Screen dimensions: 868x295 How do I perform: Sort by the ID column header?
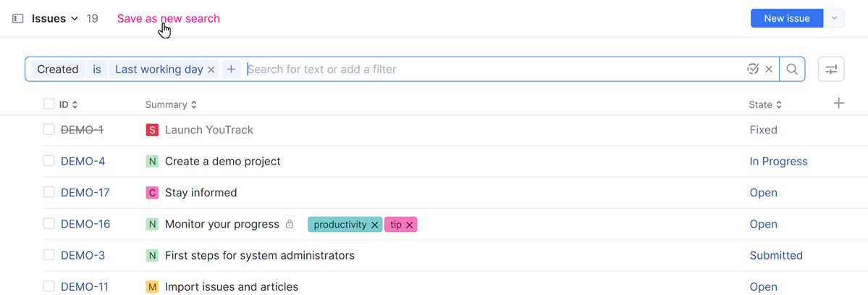(68, 105)
